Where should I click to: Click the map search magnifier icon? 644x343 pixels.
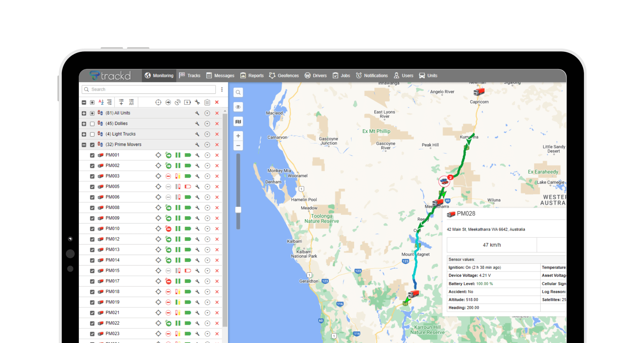(x=238, y=92)
